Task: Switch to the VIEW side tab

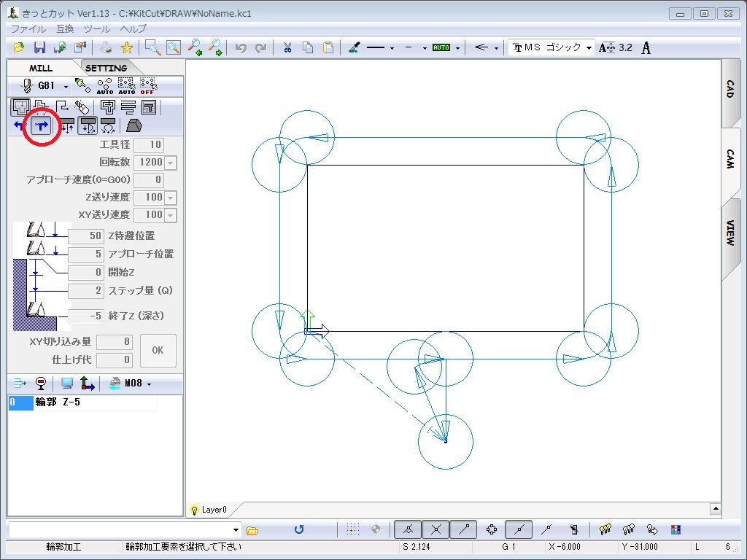Action: click(730, 233)
